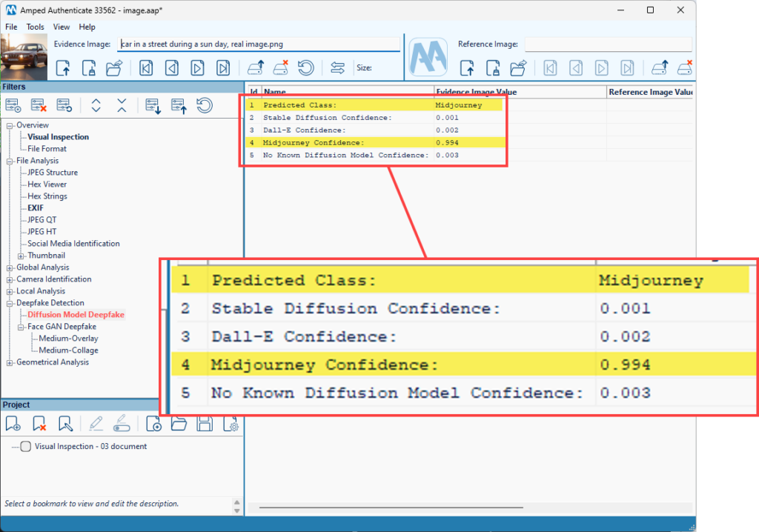Expand the Global Analysis node
This screenshot has width=759, height=532.
[10, 267]
